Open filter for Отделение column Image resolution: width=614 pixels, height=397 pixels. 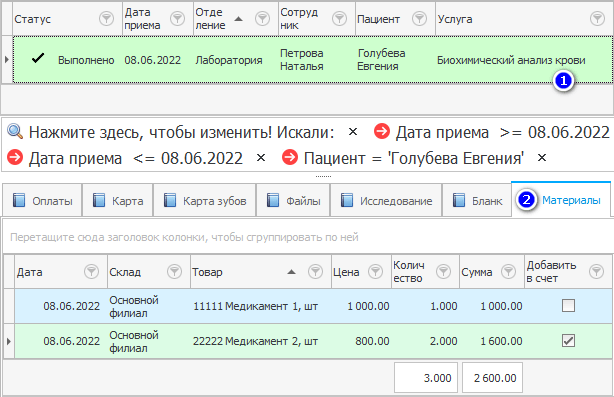(x=262, y=18)
